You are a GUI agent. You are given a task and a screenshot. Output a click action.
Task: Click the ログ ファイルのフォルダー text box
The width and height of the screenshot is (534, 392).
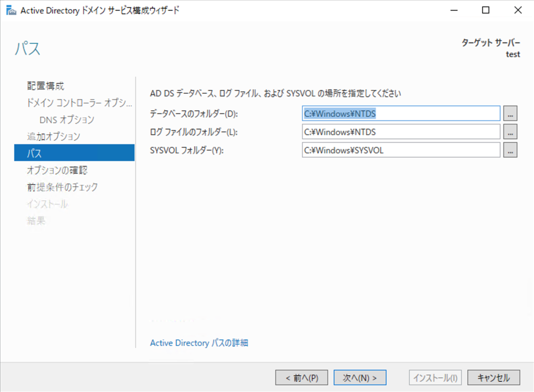(400, 132)
